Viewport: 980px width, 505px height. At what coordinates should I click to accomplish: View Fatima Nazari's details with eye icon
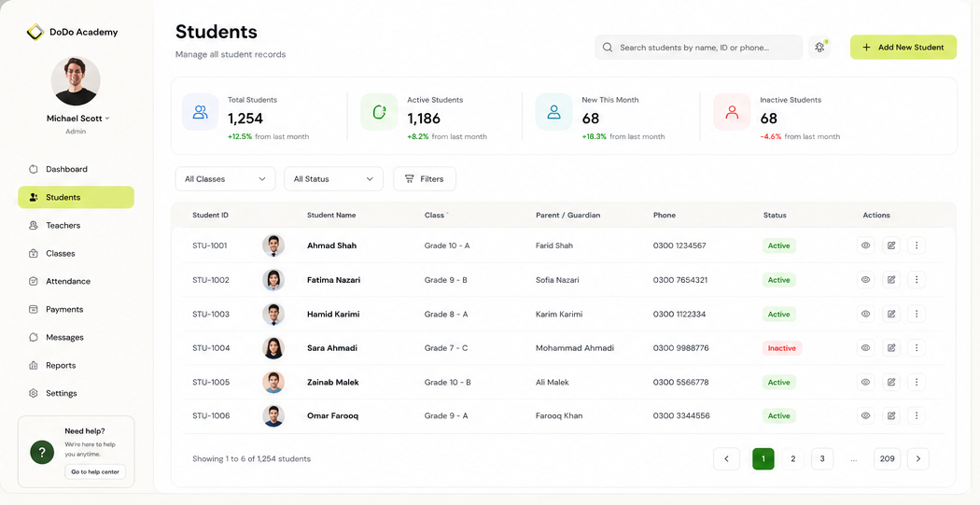[865, 280]
